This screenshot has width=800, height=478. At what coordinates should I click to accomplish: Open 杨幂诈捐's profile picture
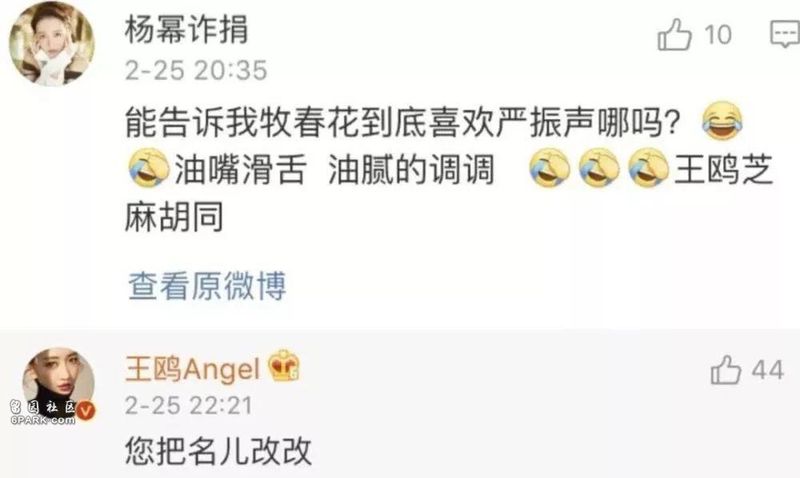52,43
